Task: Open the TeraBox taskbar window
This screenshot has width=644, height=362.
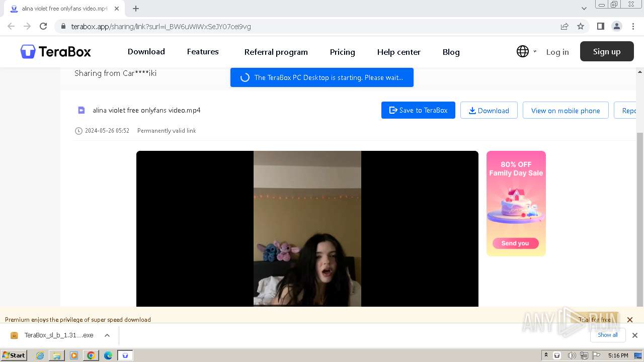Action: 125,355
